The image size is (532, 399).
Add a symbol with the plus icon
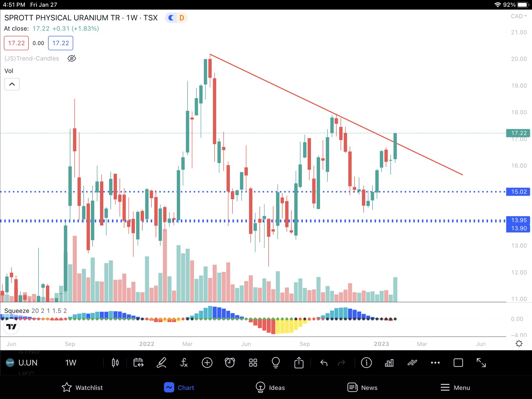tap(207, 363)
